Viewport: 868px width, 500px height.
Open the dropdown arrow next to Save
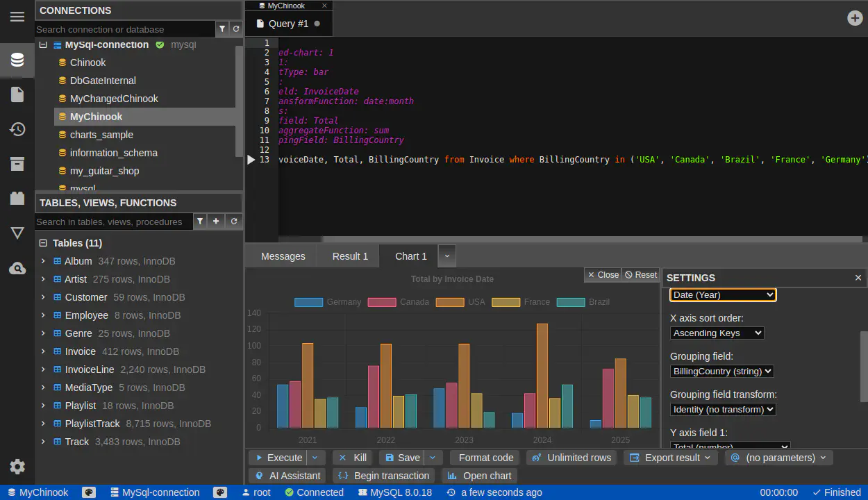433,458
